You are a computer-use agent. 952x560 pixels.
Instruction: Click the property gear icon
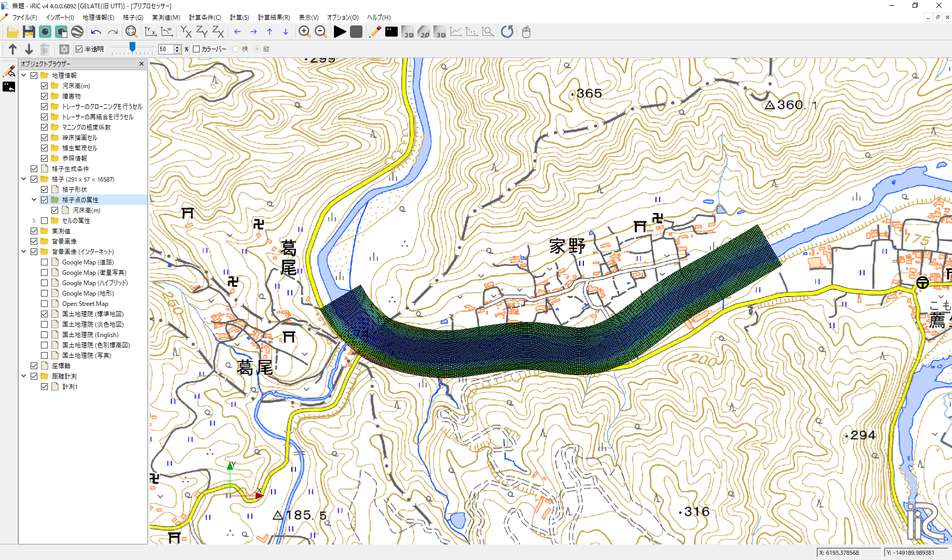[x=64, y=49]
